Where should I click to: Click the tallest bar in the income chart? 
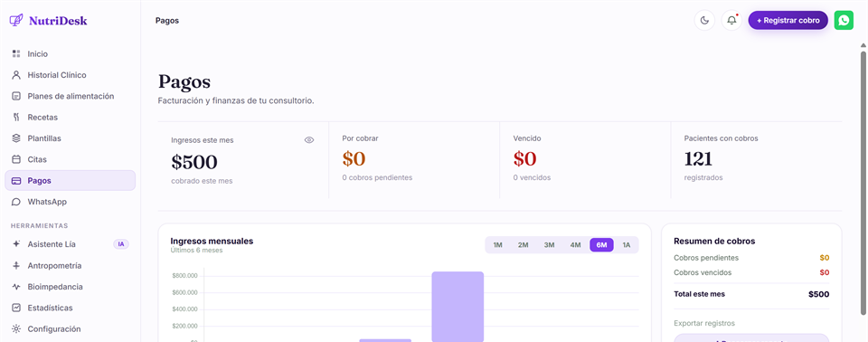458,307
